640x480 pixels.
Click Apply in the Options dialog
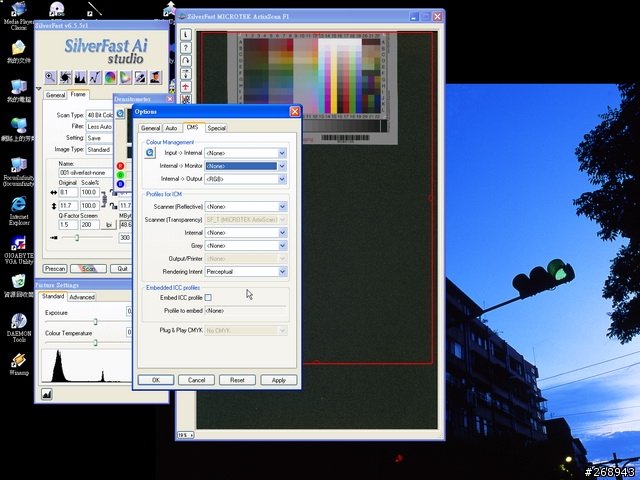pos(279,380)
